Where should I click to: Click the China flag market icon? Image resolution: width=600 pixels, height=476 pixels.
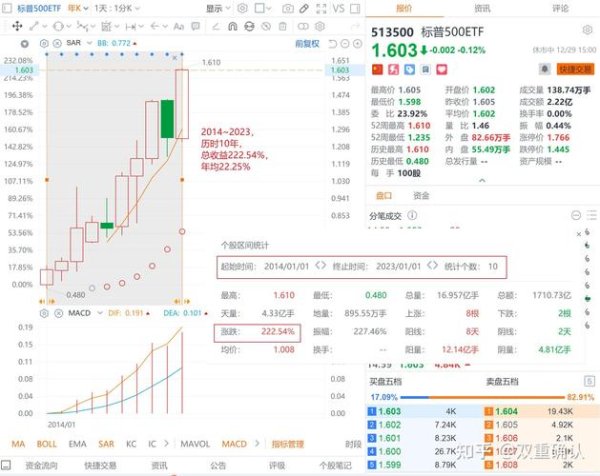click(x=377, y=69)
